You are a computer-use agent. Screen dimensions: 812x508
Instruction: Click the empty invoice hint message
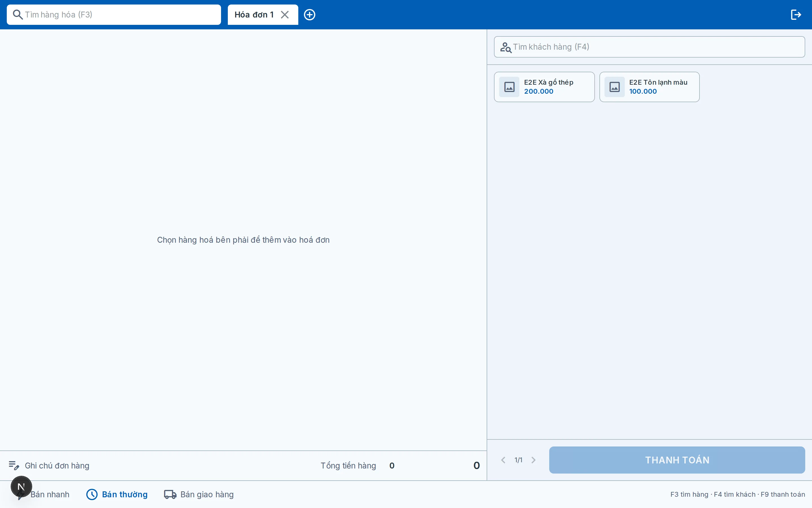243,240
